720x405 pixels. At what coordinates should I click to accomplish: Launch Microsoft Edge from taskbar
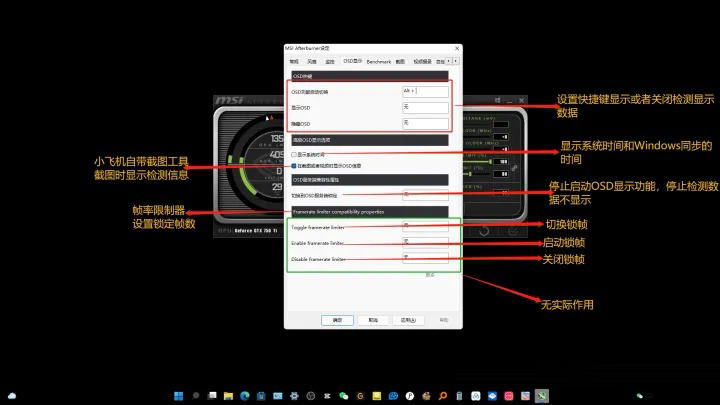coord(245,396)
